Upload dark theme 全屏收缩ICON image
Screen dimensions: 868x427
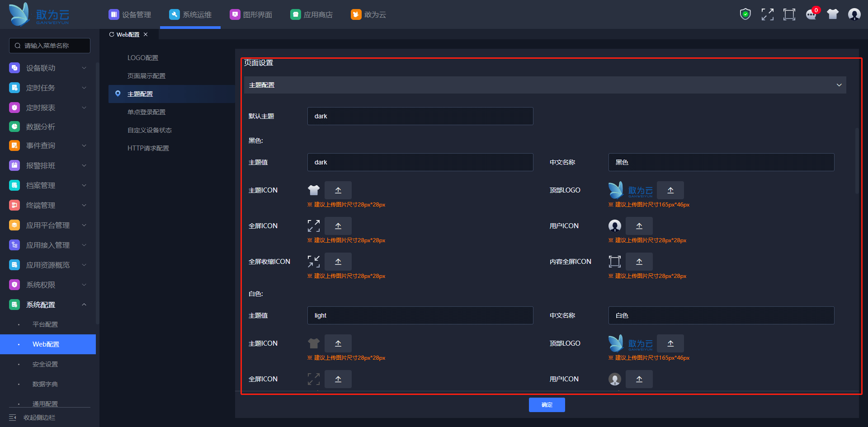[338, 262]
